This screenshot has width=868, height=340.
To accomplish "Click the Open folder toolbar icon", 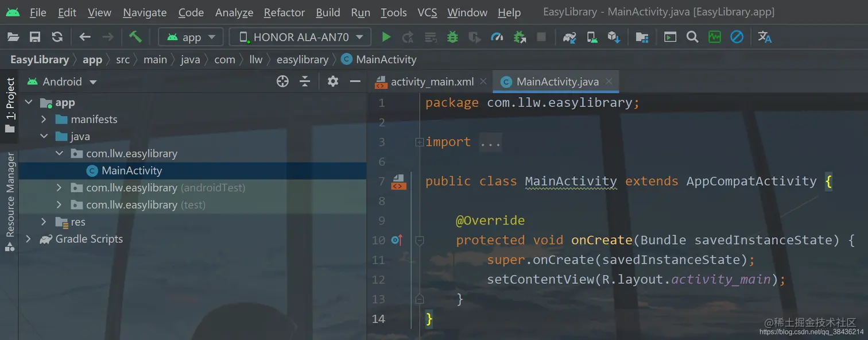I will tap(13, 37).
